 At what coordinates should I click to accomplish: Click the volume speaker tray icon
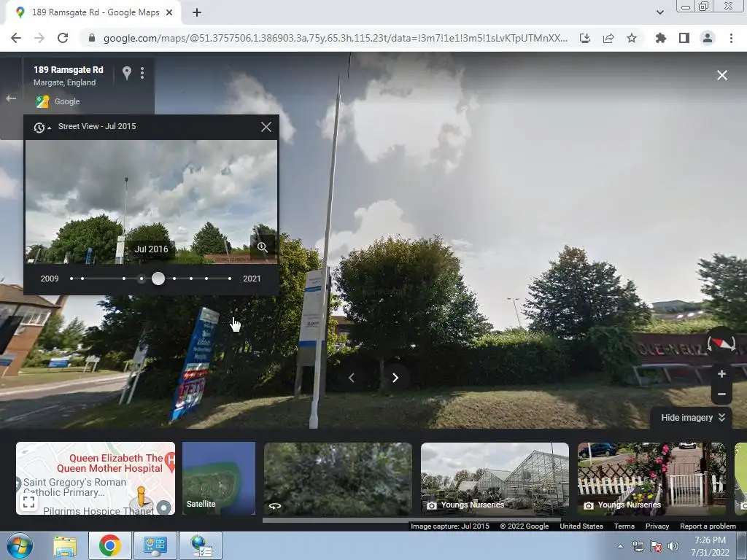[x=673, y=546]
